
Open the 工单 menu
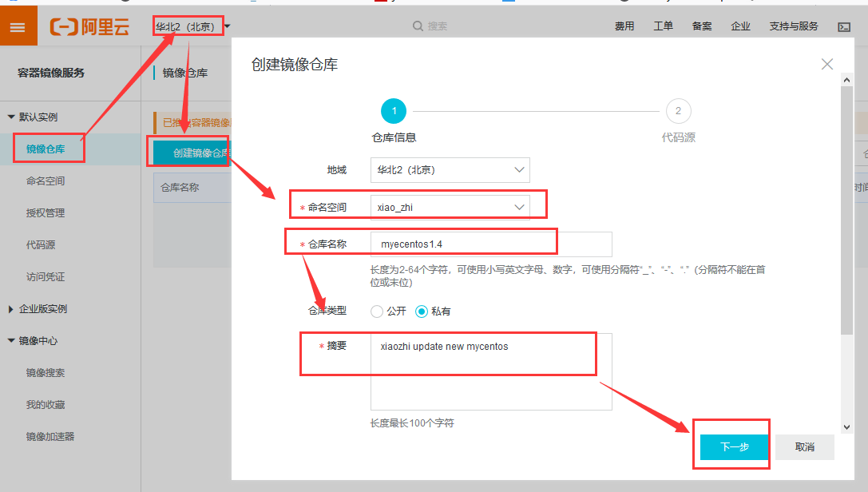[664, 26]
